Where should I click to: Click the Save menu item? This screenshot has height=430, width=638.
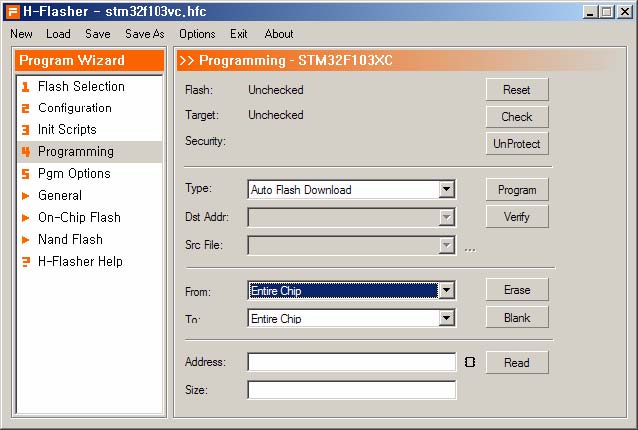click(98, 34)
